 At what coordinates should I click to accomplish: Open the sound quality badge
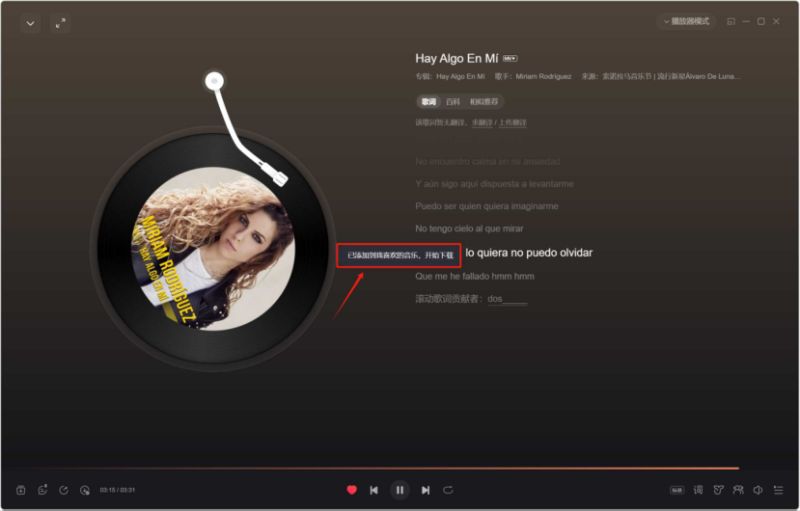(677, 491)
